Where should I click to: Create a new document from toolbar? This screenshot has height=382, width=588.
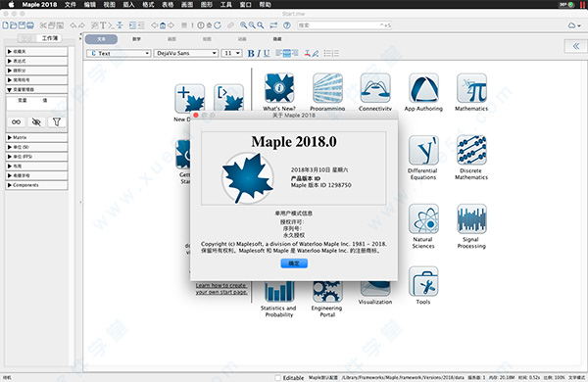(6, 25)
